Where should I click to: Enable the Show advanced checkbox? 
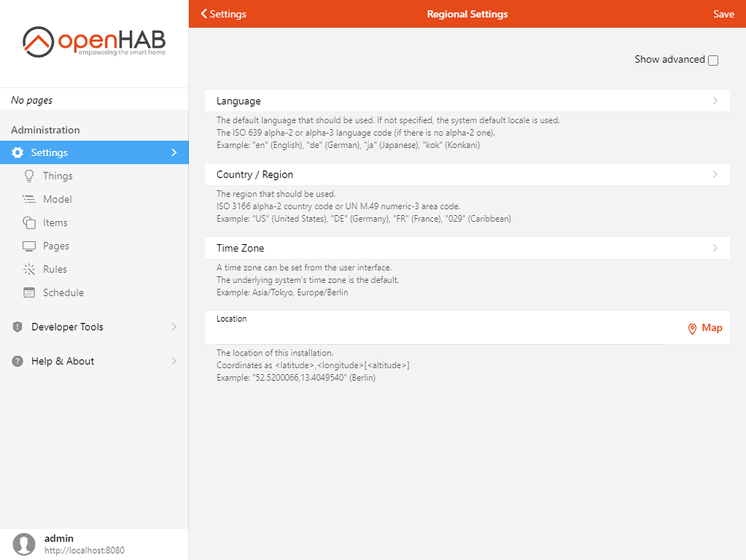[713, 60]
